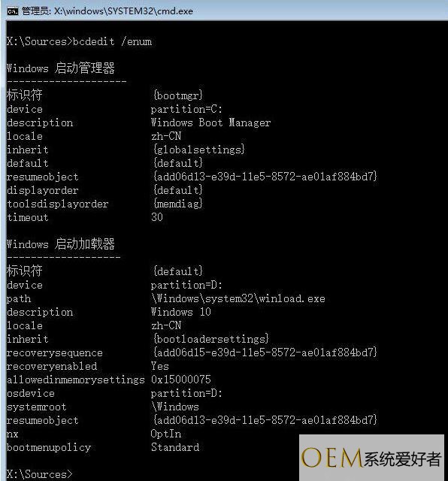Click the recoveryenabled Yes value
The width and height of the screenshot is (448, 481).
[159, 366]
